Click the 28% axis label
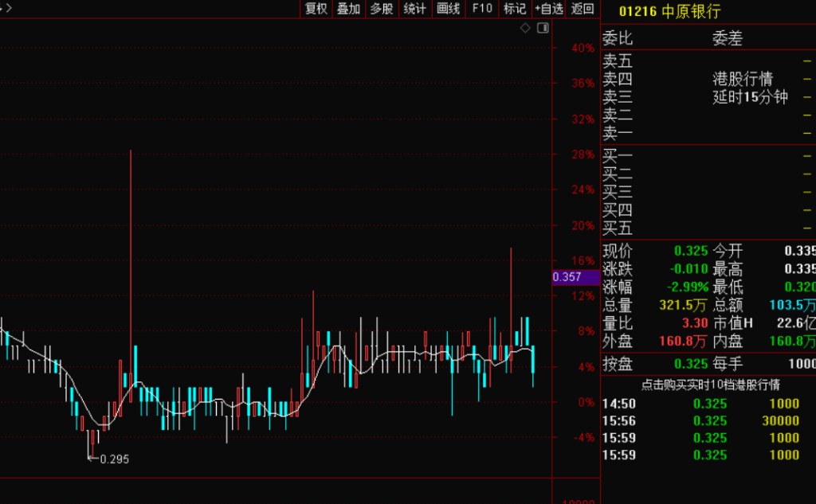The height and width of the screenshot is (504, 816). pyautogui.click(x=583, y=154)
